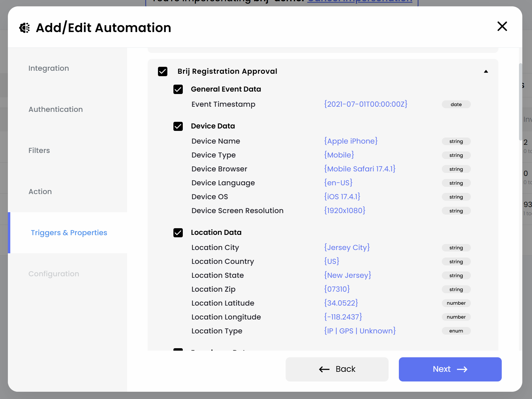Click {Mobile} device type value
This screenshot has height=399, width=532.
[x=339, y=155]
